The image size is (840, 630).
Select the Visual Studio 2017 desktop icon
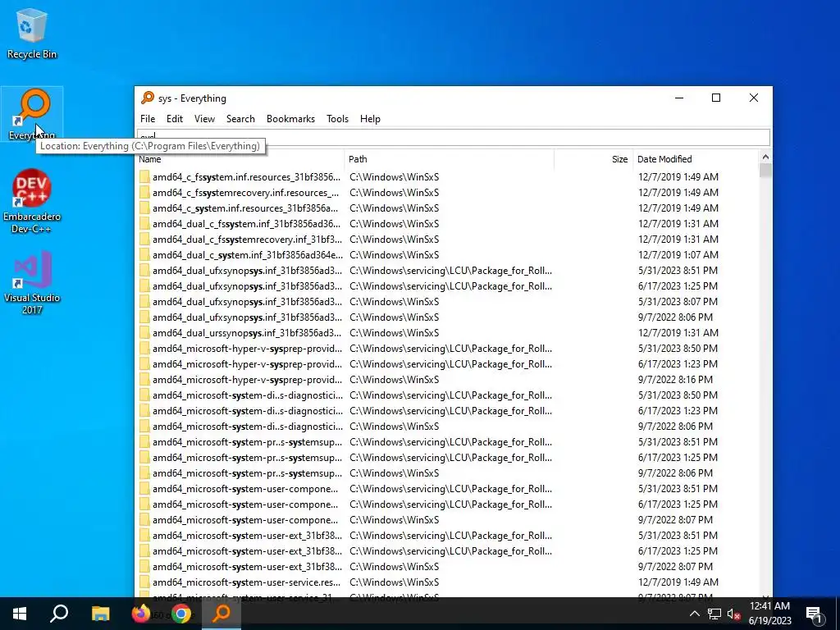pyautogui.click(x=32, y=282)
